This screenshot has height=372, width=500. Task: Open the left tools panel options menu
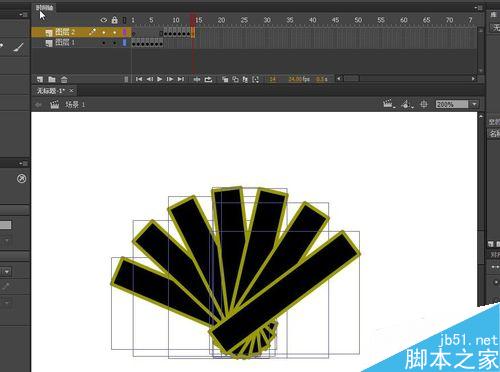[x=23, y=14]
